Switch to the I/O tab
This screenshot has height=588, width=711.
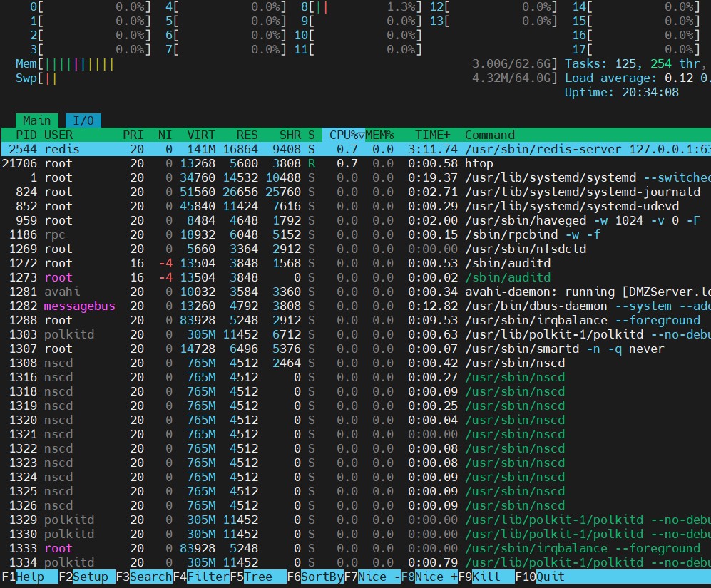coord(83,120)
